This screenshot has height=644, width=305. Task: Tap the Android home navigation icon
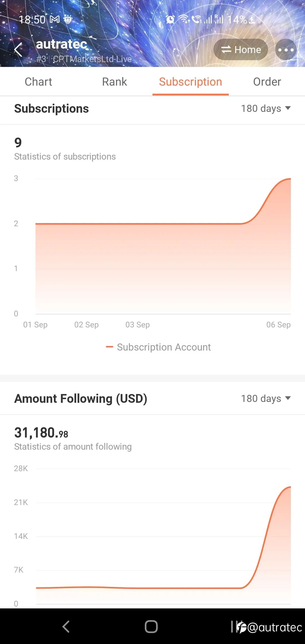pyautogui.click(x=151, y=626)
